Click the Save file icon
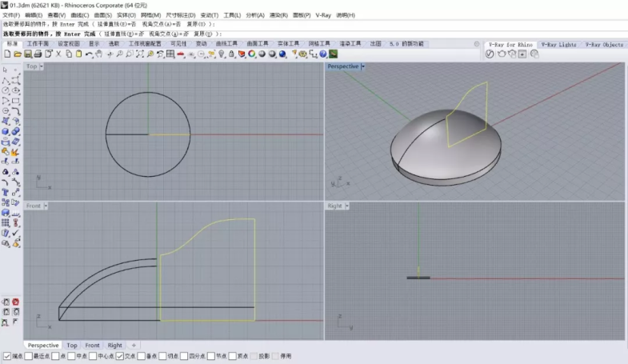Viewport: 628px width, 364px height. (x=28, y=54)
